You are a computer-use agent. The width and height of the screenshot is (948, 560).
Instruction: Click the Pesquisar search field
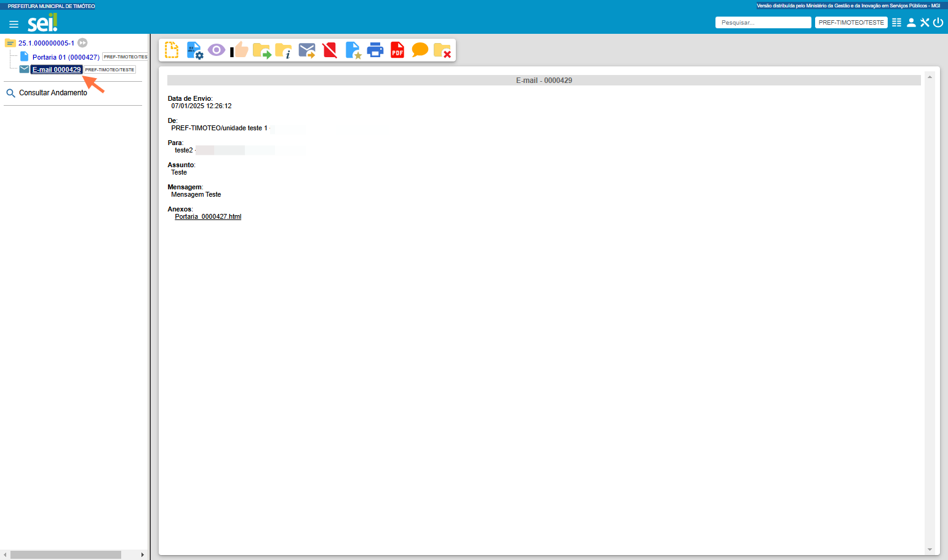pyautogui.click(x=763, y=22)
